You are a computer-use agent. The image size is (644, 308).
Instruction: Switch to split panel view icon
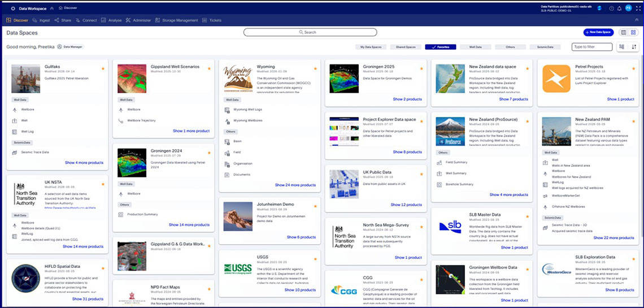(624, 32)
